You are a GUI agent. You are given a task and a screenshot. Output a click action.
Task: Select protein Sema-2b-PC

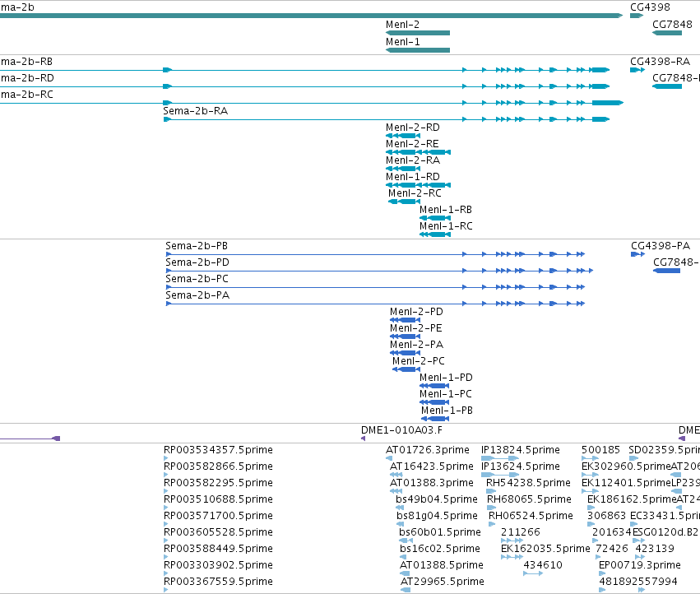click(375, 287)
